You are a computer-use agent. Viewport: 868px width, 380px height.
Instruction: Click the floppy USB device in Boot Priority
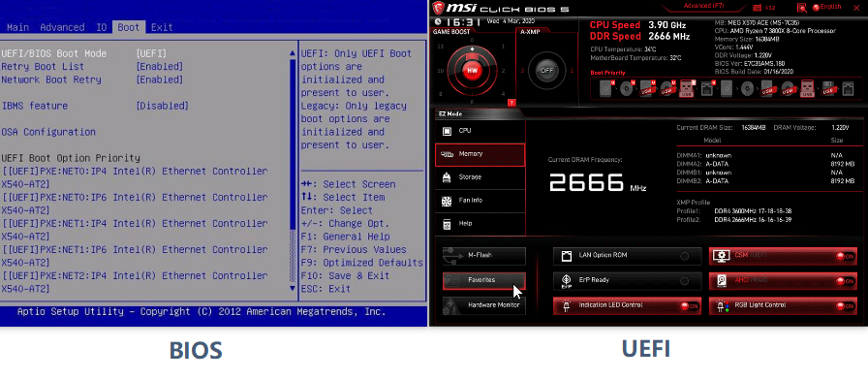(827, 88)
